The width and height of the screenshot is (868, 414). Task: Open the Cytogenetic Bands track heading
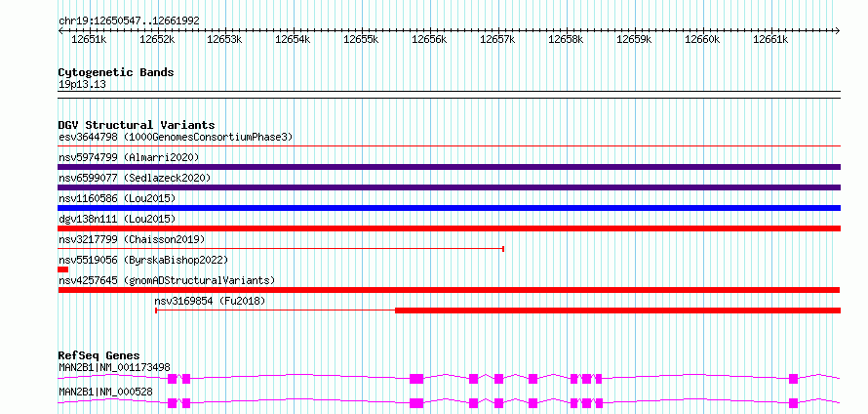(116, 72)
